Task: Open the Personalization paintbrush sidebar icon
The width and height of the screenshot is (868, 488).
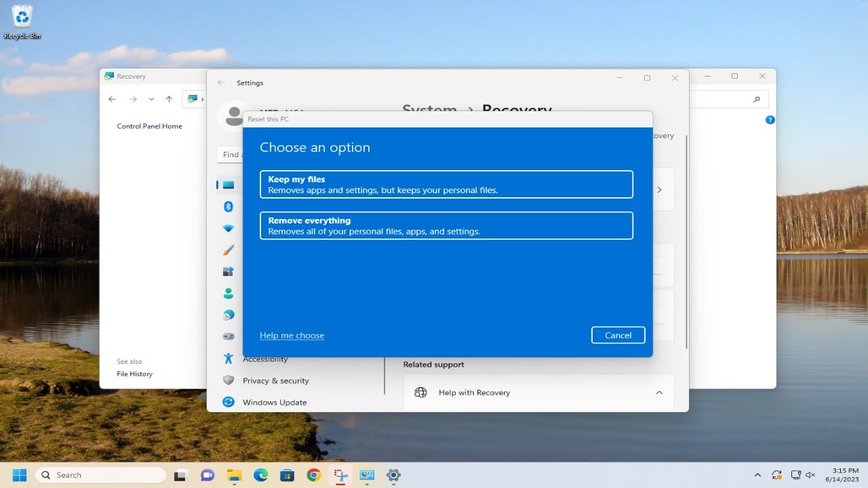Action: point(229,250)
